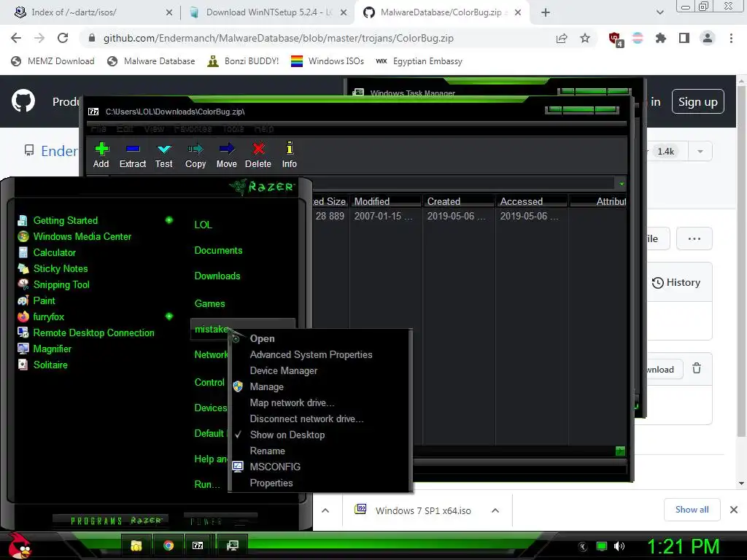Launch File Explorer from taskbar
The width and height of the screenshot is (747, 560).
click(136, 545)
